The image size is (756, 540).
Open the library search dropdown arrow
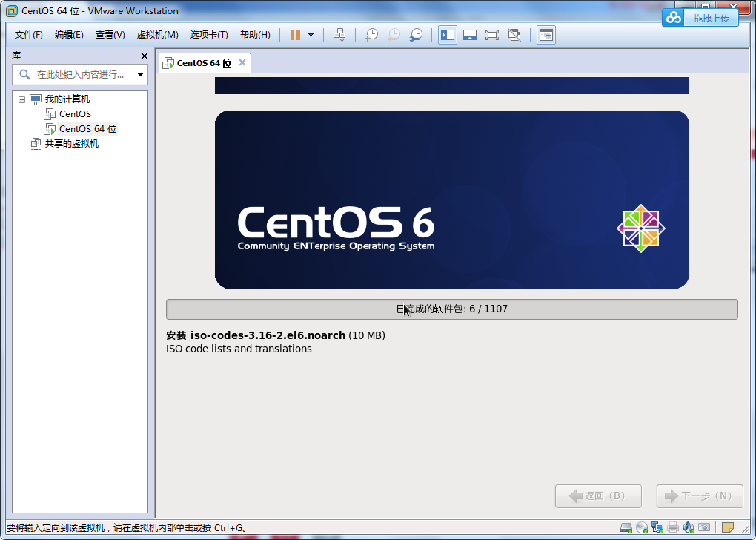(140, 75)
